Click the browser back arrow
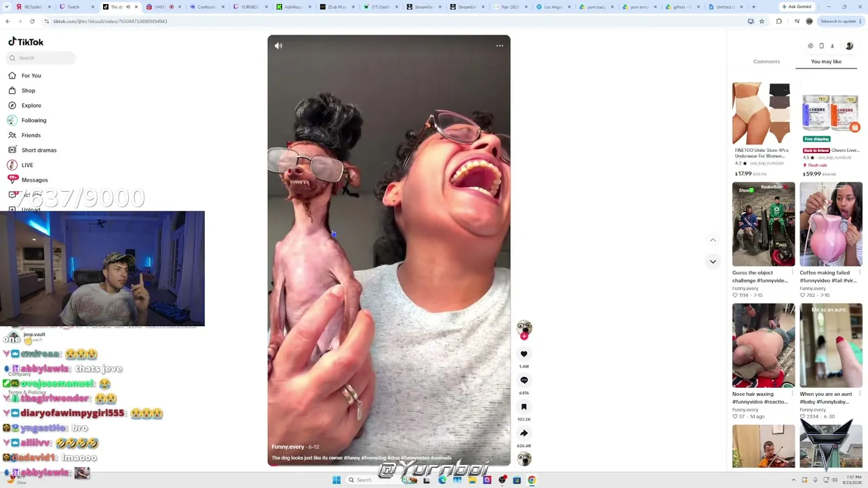This screenshot has height=488, width=868. point(7,22)
